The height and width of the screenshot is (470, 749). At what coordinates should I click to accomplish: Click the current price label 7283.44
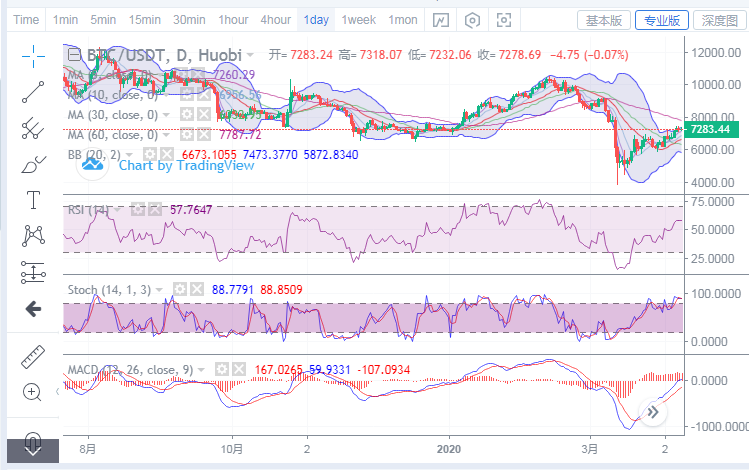711,129
